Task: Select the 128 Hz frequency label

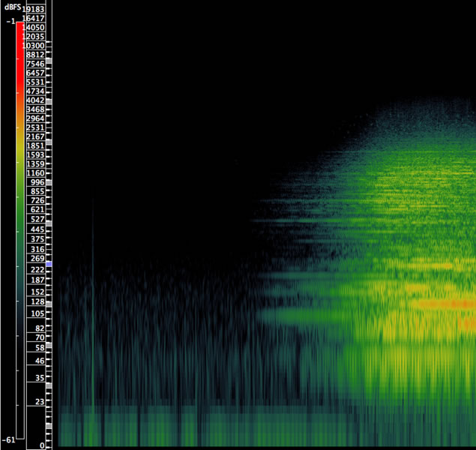Action: 37,301
